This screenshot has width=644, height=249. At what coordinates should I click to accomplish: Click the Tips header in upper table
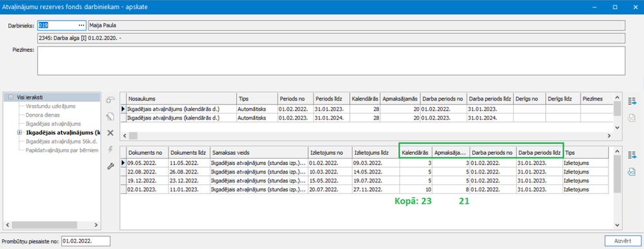(257, 99)
